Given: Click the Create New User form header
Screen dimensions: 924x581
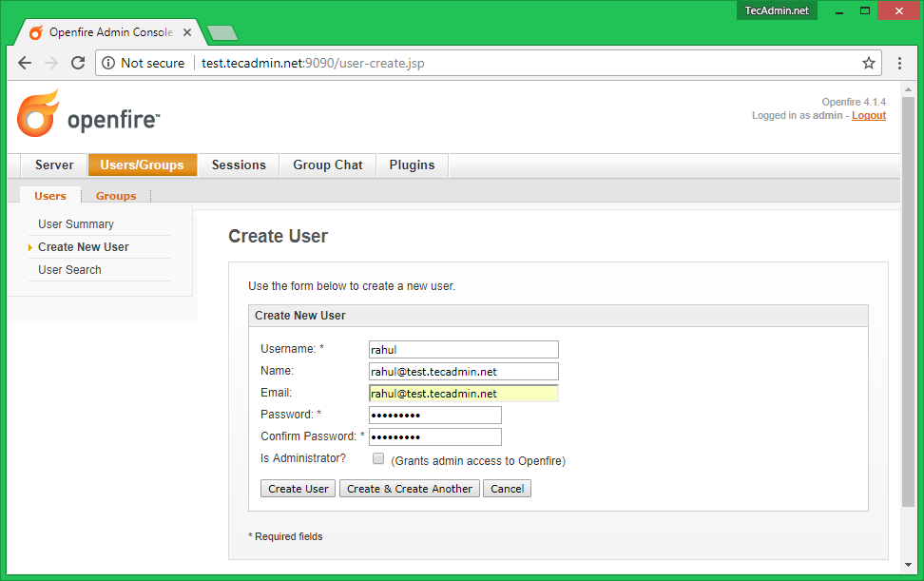Looking at the screenshot, I should tap(559, 316).
